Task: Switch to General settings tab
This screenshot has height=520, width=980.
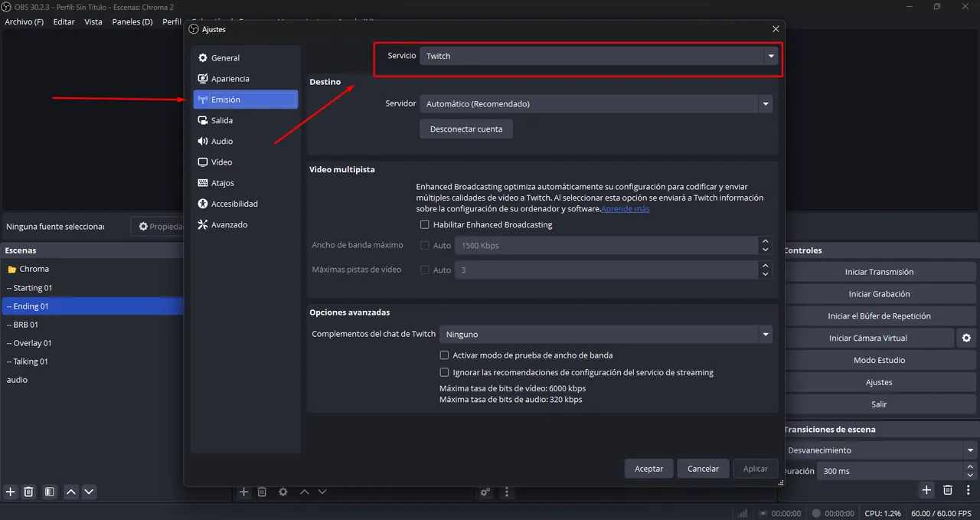Action: pyautogui.click(x=245, y=58)
